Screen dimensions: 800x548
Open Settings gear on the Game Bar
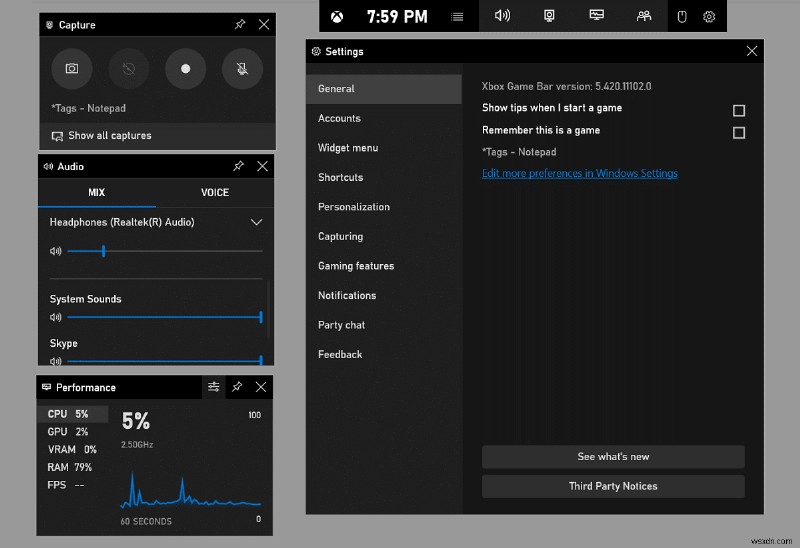709,17
